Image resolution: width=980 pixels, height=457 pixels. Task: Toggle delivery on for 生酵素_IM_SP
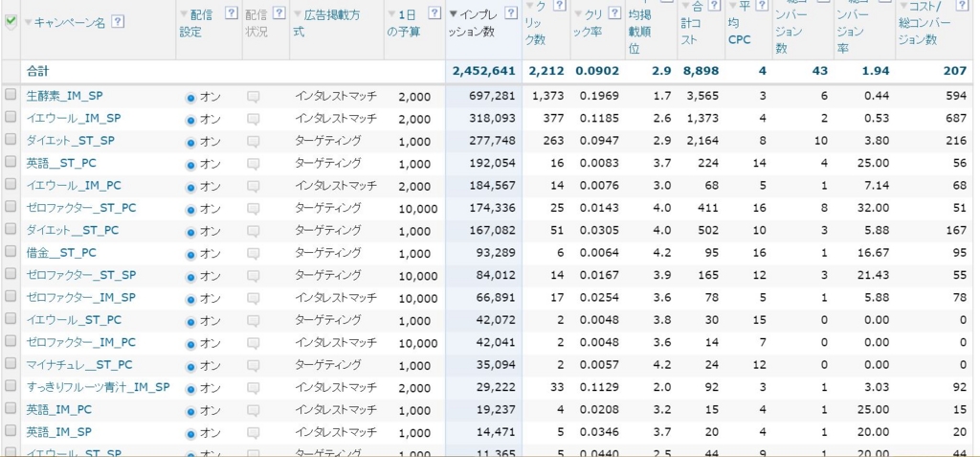point(191,99)
